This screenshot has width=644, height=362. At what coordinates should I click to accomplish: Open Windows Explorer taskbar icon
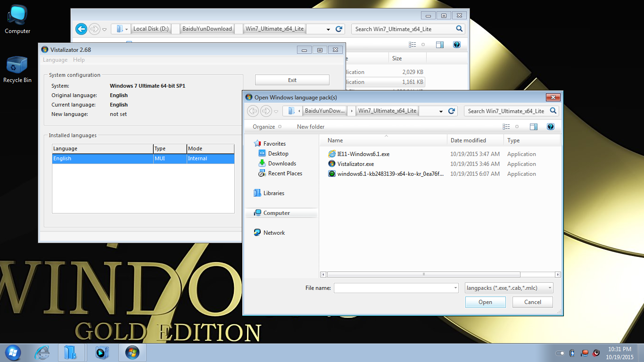71,352
